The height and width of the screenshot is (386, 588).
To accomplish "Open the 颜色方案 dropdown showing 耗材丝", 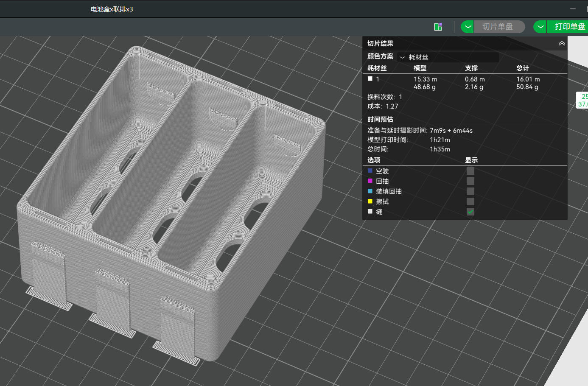I will tap(448, 57).
